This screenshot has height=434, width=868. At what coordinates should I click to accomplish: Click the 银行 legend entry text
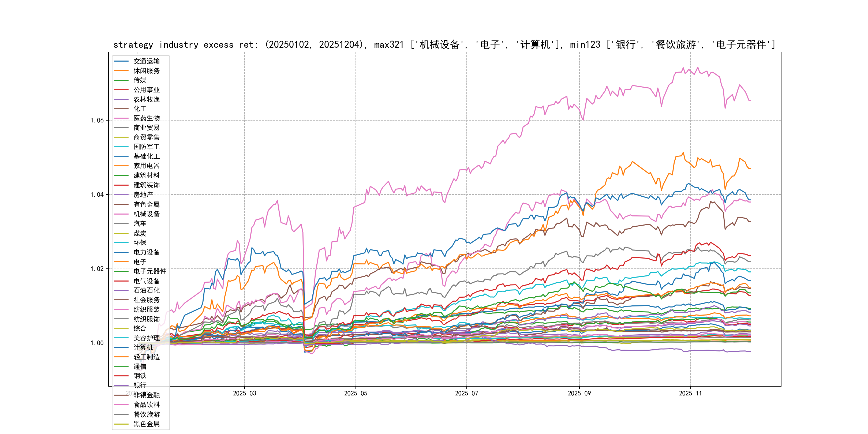pos(140,386)
